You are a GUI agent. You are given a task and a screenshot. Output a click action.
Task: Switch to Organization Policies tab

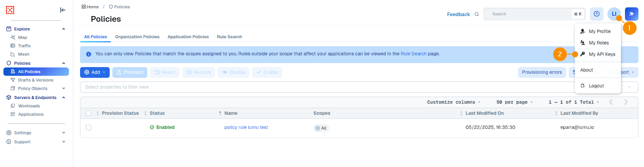pyautogui.click(x=137, y=37)
